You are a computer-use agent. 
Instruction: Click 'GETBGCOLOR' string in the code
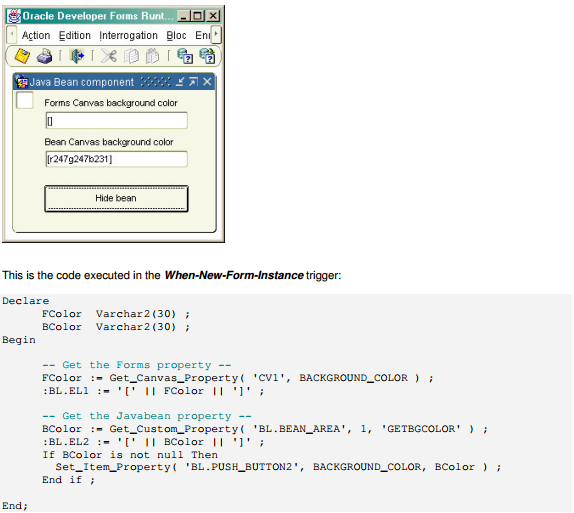421,429
